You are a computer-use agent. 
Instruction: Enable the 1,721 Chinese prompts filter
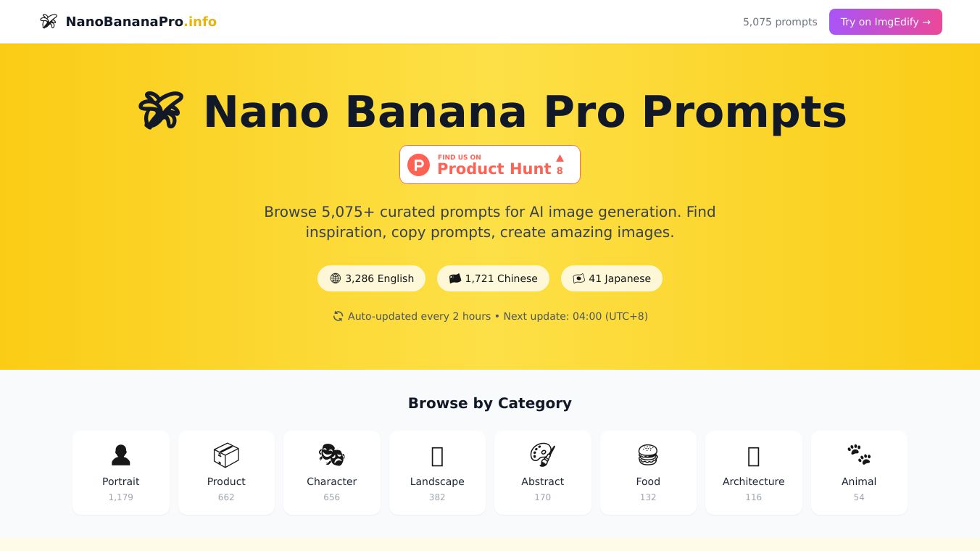point(493,278)
